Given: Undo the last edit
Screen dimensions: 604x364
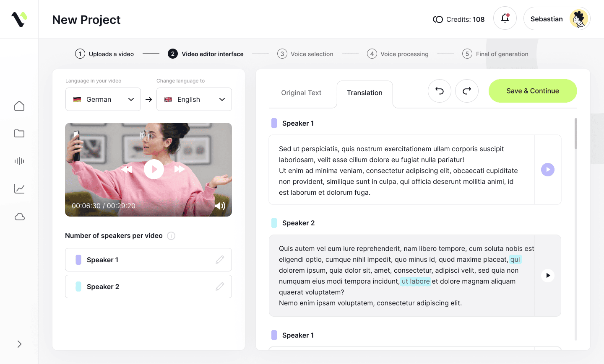Looking at the screenshot, I should [x=440, y=91].
